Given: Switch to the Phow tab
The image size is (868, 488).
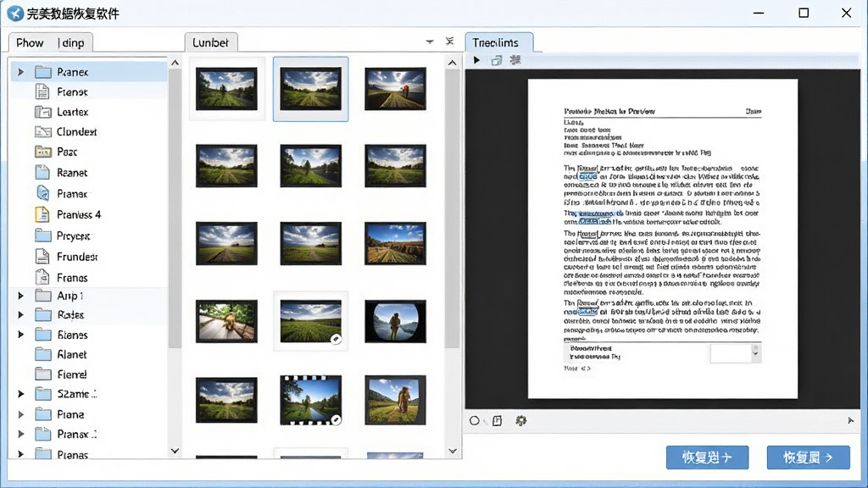Looking at the screenshot, I should pos(30,42).
